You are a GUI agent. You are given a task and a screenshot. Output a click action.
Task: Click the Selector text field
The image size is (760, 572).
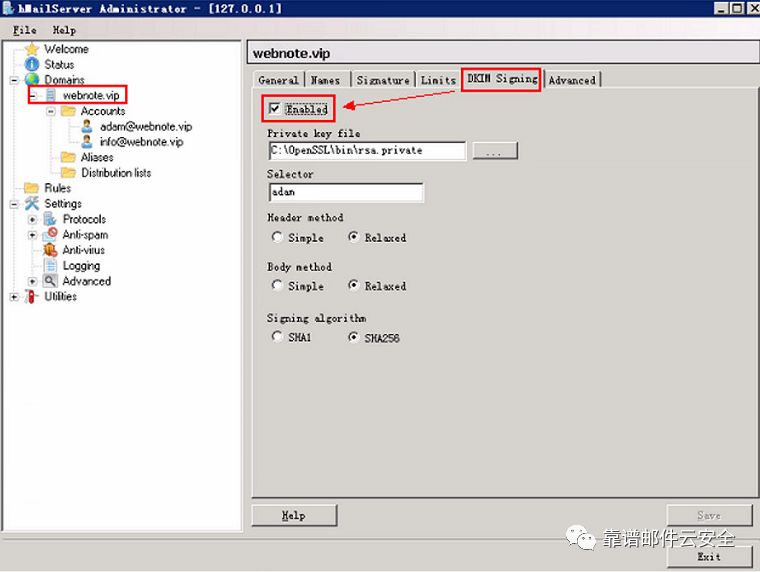[x=345, y=192]
